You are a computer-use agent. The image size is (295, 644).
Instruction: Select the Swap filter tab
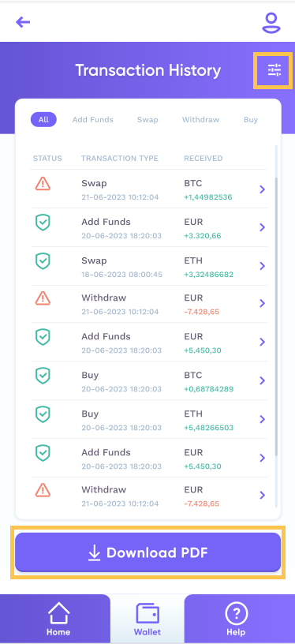[147, 119]
